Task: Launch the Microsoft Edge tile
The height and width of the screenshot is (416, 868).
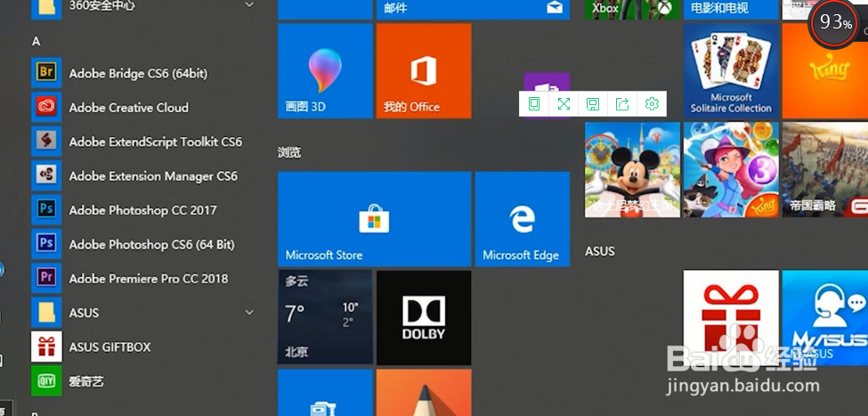Action: [522, 219]
